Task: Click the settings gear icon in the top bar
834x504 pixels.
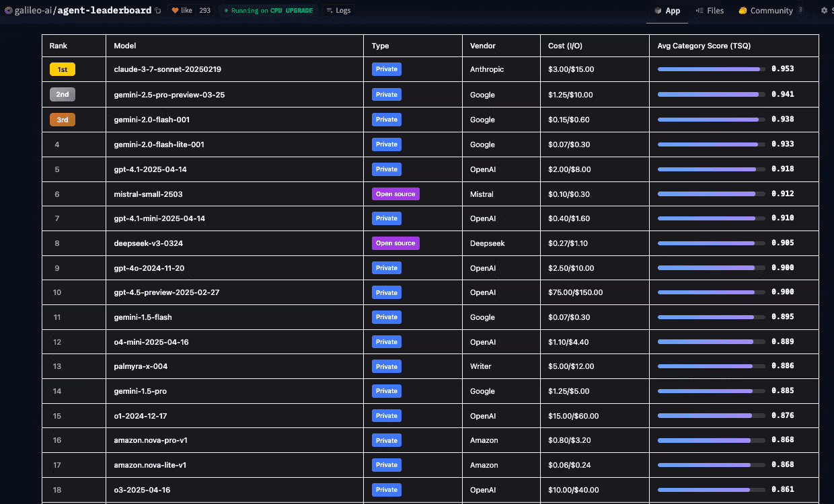Action: [825, 11]
